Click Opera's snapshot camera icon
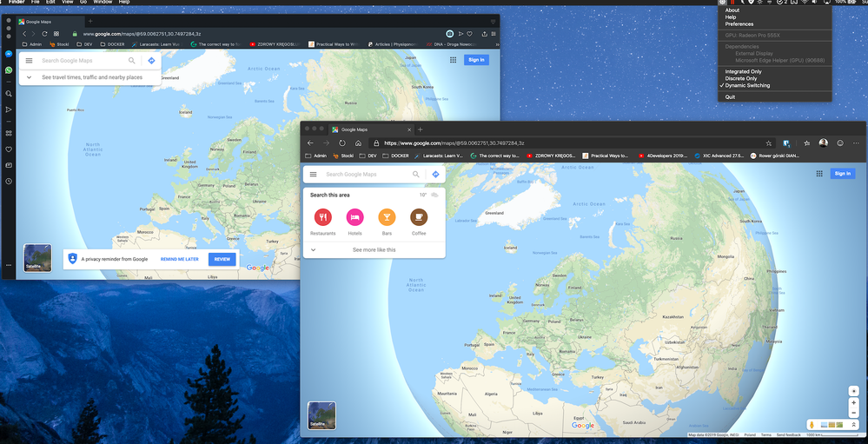 coord(450,34)
